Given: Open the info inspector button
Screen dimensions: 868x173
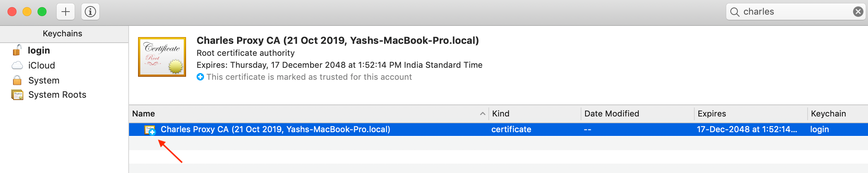Looking at the screenshot, I should 90,12.
